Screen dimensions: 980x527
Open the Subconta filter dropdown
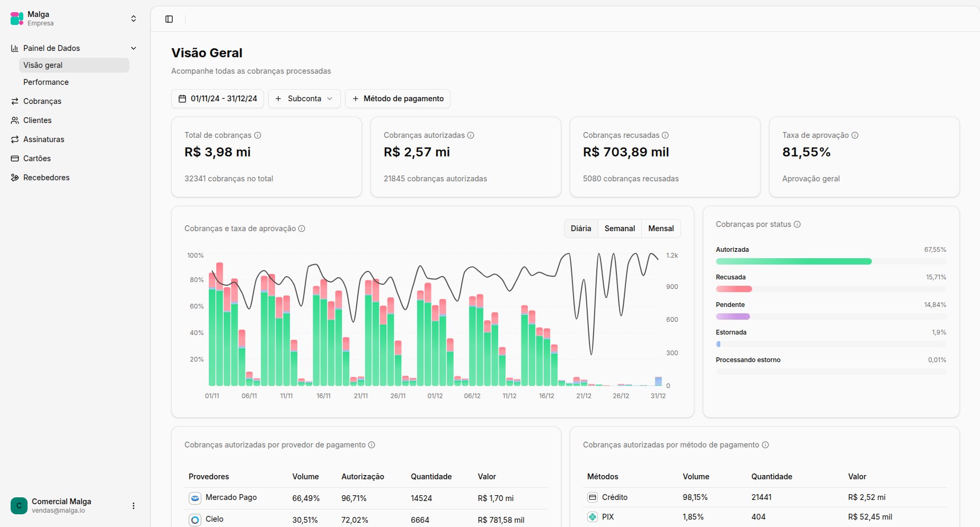pyautogui.click(x=304, y=99)
